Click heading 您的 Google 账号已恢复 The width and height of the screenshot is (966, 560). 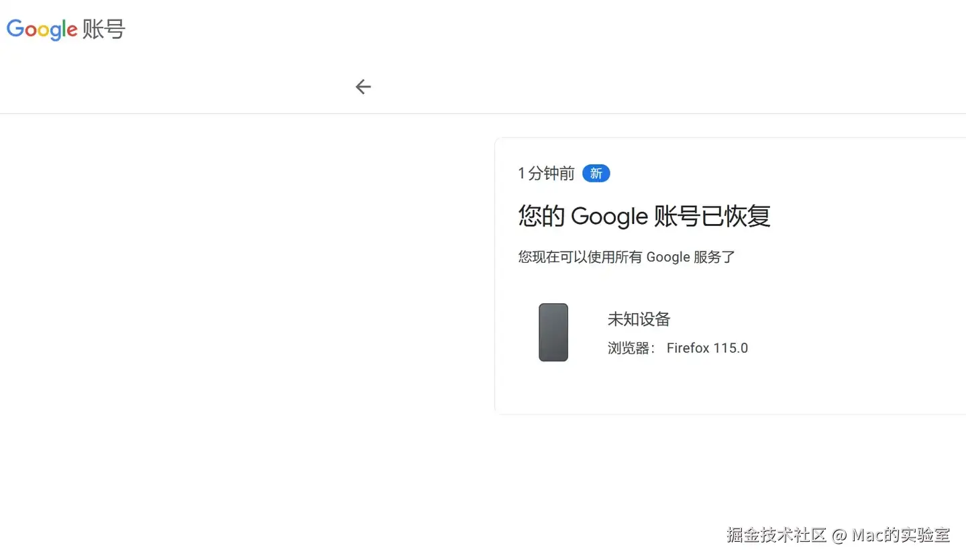(644, 216)
